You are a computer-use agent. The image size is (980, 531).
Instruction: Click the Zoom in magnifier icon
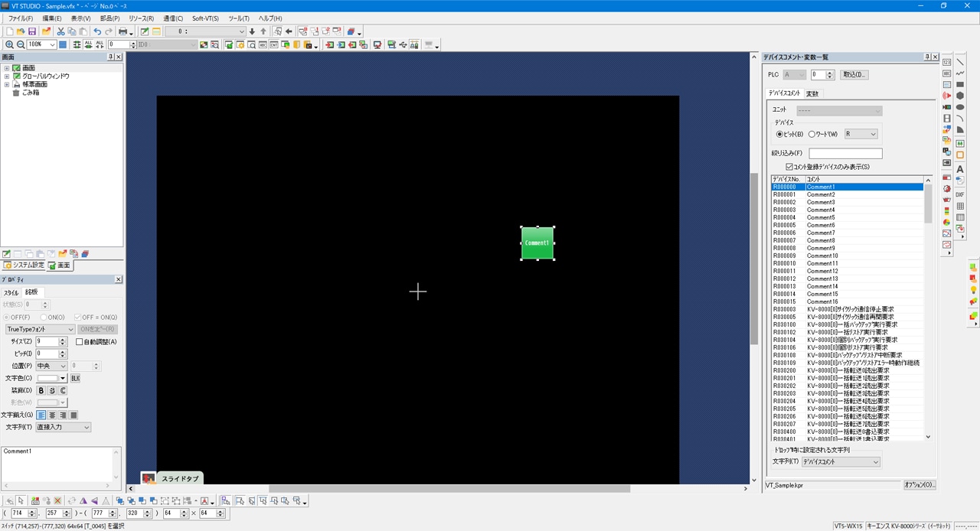pos(9,45)
